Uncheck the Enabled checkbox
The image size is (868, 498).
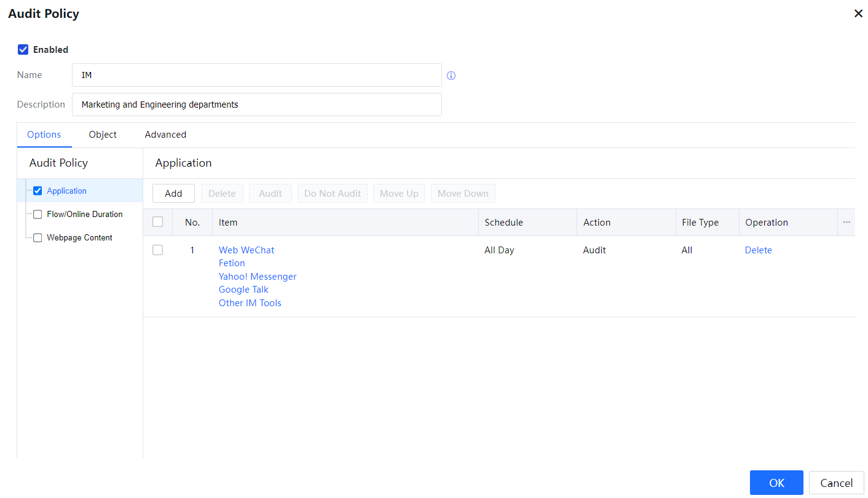pos(23,50)
